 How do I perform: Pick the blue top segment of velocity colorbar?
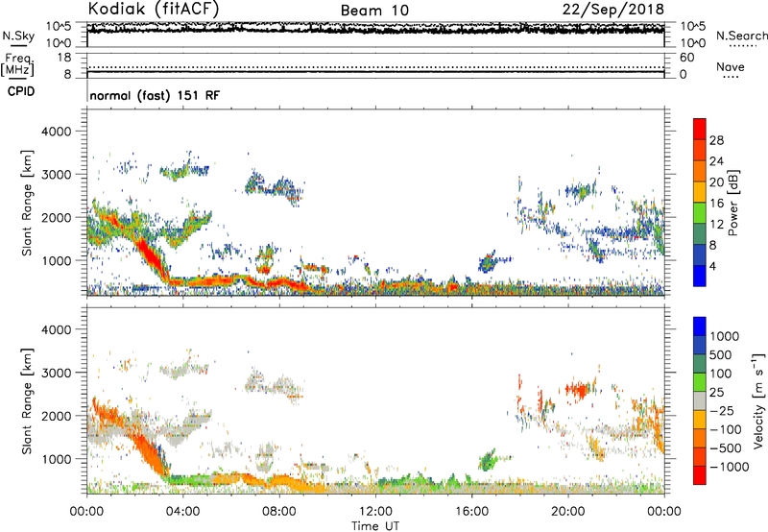click(700, 326)
